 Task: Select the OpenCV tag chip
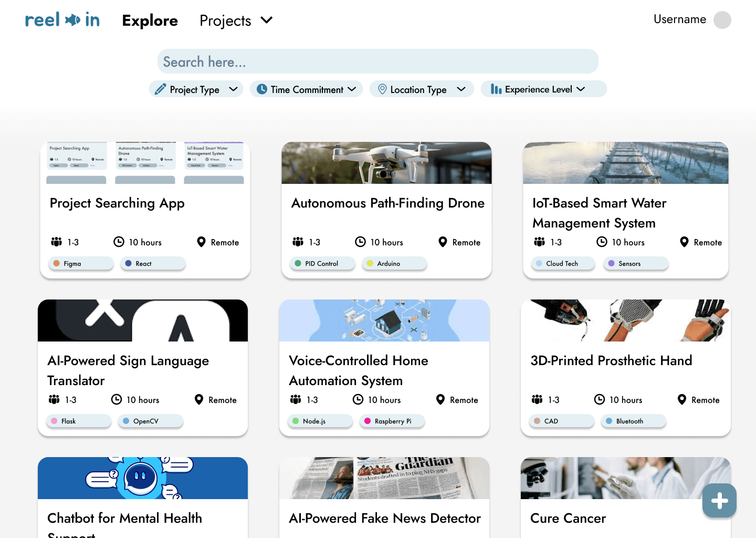(151, 421)
